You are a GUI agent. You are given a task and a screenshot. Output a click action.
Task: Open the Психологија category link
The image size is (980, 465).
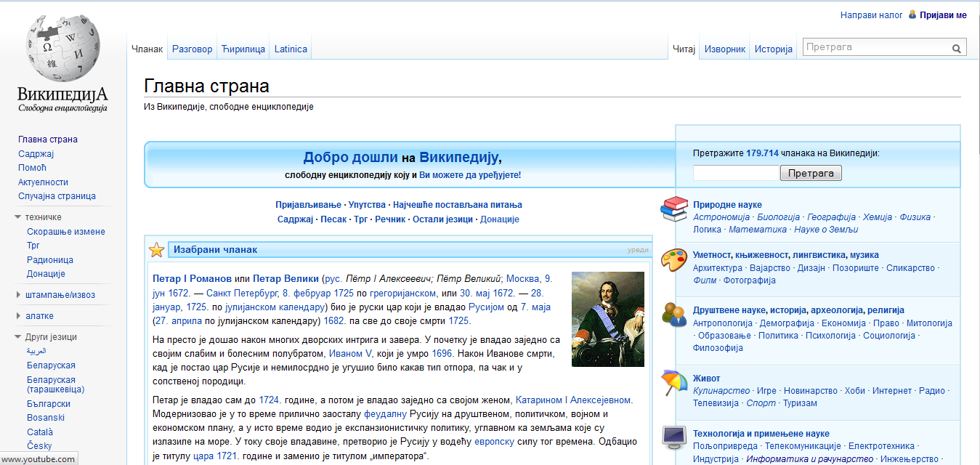tap(831, 336)
